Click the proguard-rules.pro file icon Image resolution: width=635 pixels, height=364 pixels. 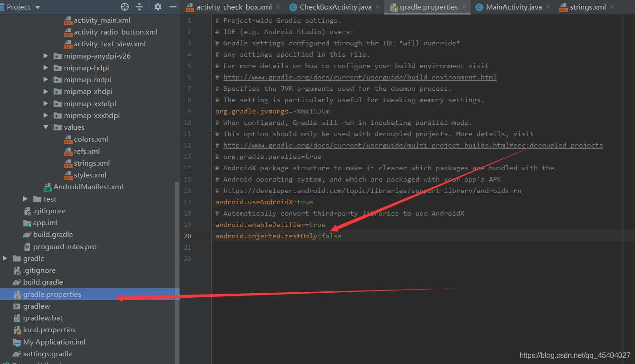[x=27, y=246]
